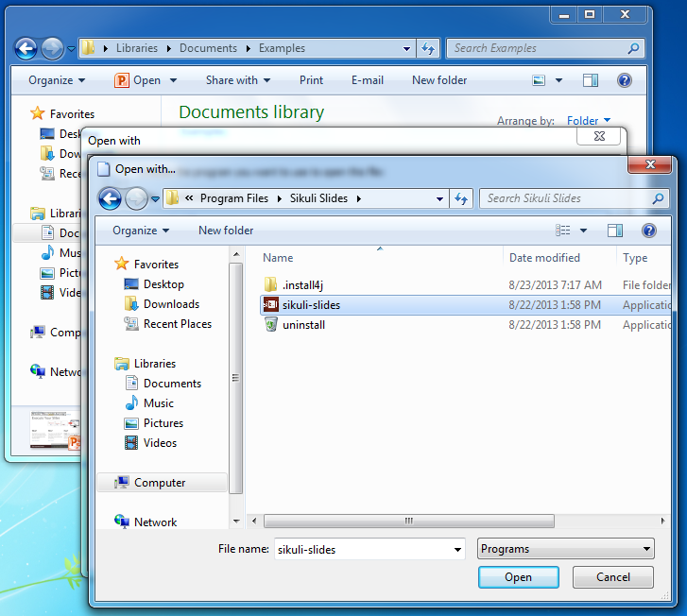Toggle the preview pane in the Explorer window

tap(591, 80)
